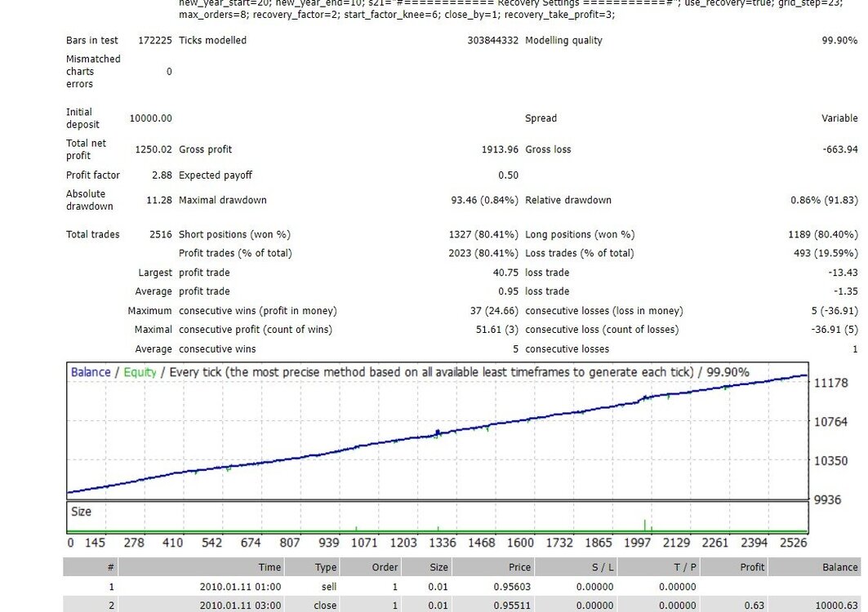The height and width of the screenshot is (612, 868).
Task: Select the consecutive loss value -36.91 (5)
Action: 835,330
